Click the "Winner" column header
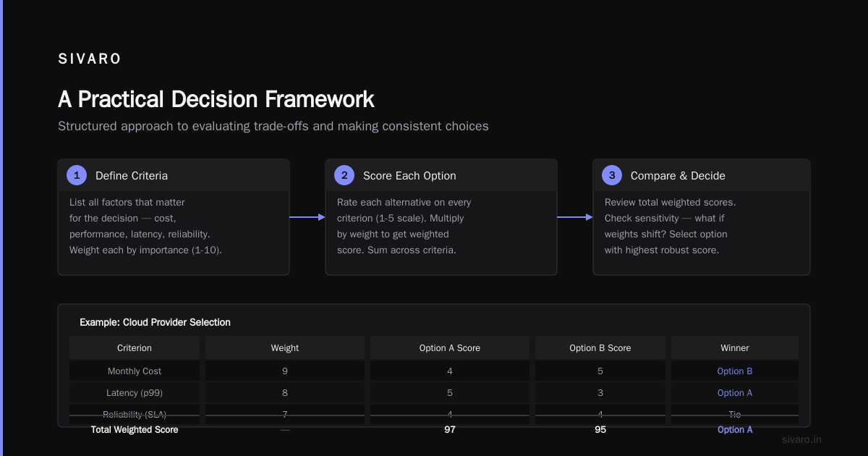This screenshot has height=456, width=868. [735, 347]
